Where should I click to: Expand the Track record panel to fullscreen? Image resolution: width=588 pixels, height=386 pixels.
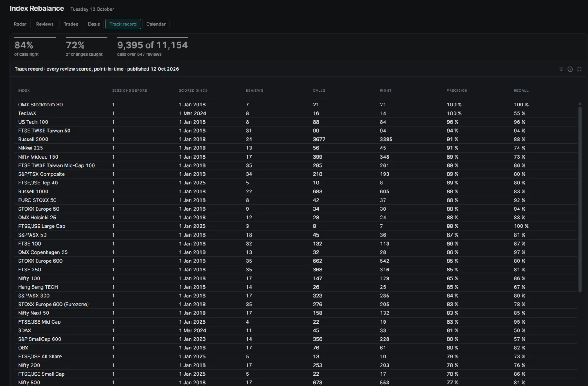tap(579, 69)
